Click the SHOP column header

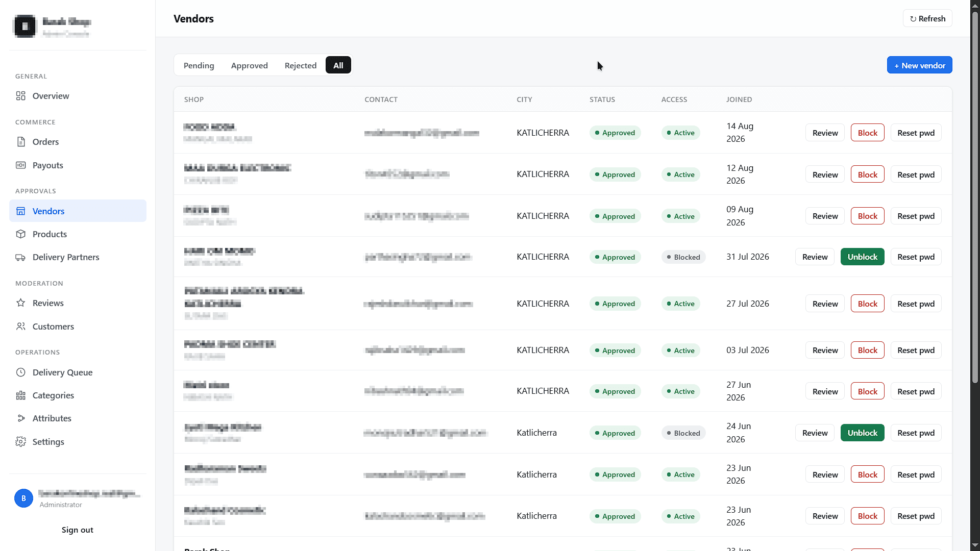coord(194,99)
